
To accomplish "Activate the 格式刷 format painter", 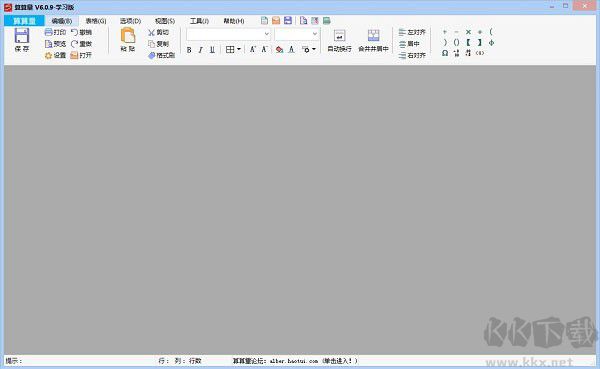I will (152, 56).
